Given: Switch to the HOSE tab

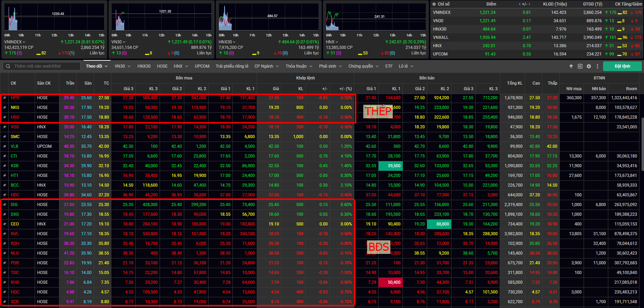Looking at the screenshot, I should click(162, 66).
